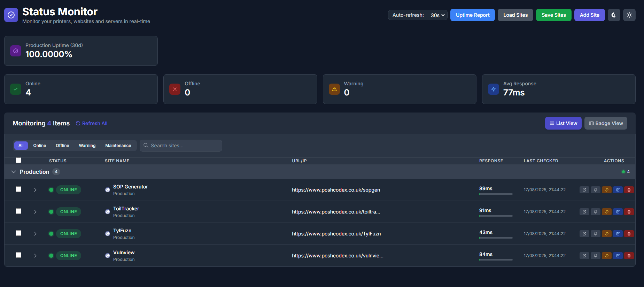Check the TylFuzn row checkbox
The image size is (644, 287).
tap(18, 233)
